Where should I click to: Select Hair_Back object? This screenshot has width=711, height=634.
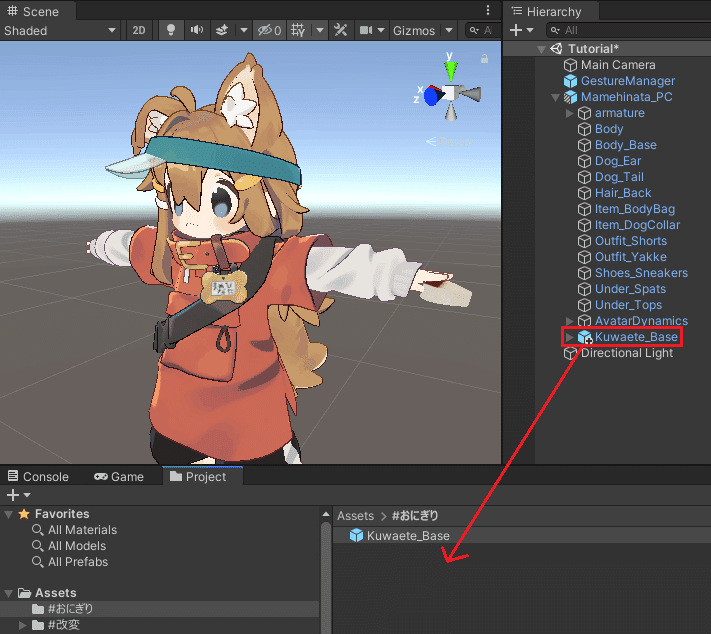[x=623, y=193]
